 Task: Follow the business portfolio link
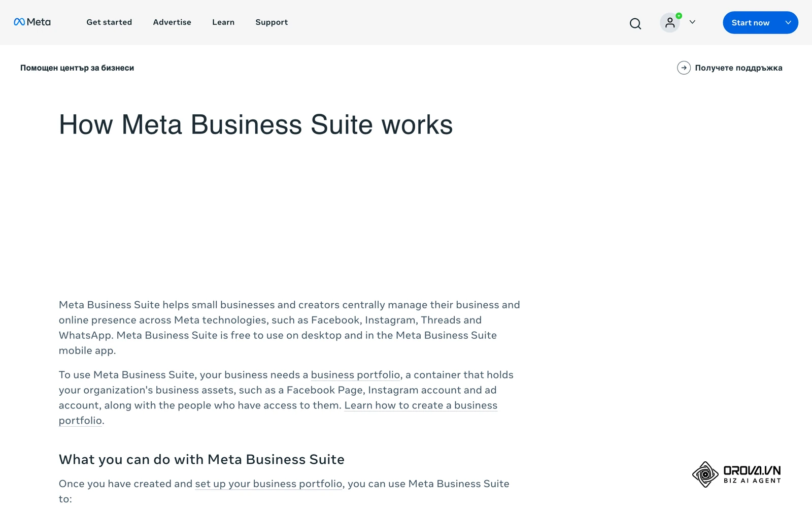point(355,375)
